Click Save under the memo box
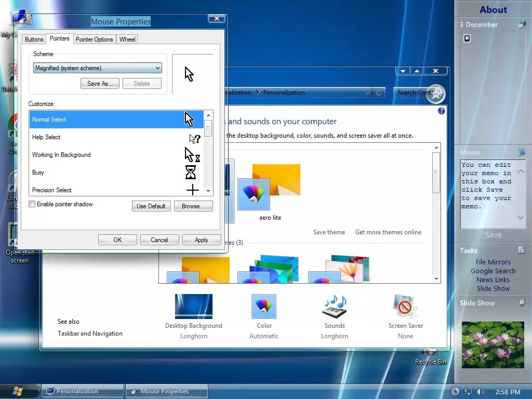 [x=493, y=235]
